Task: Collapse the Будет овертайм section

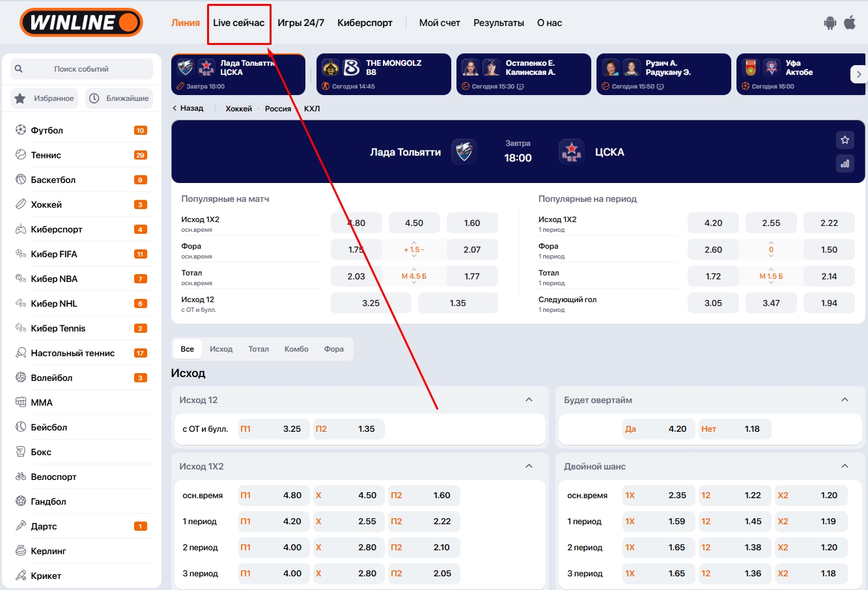Action: (x=845, y=400)
